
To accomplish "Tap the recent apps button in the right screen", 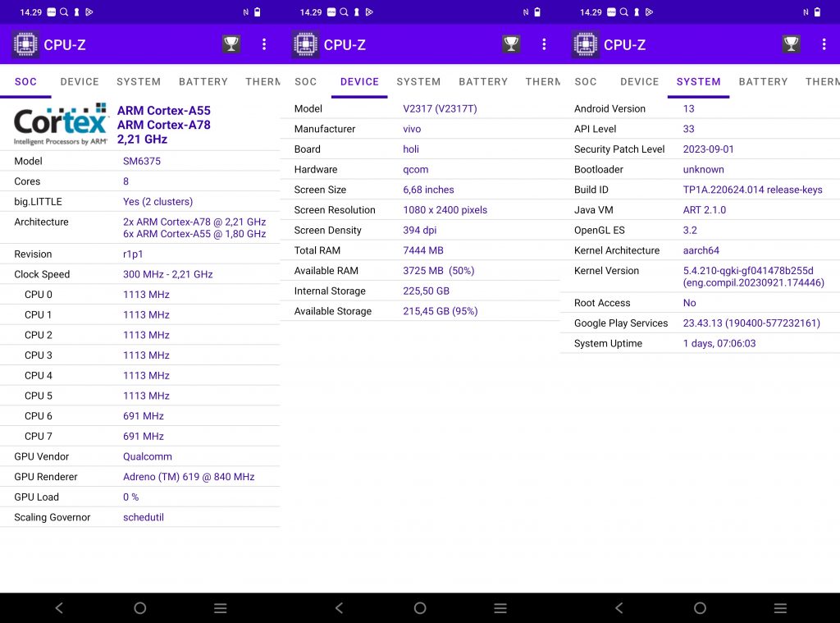I will (x=781, y=608).
